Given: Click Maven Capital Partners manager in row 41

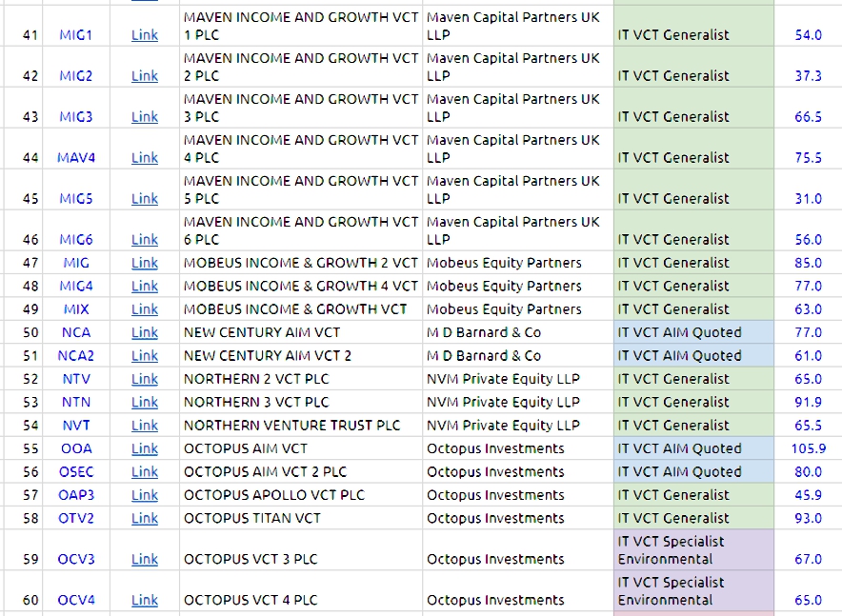Looking at the screenshot, I should coord(518,26).
